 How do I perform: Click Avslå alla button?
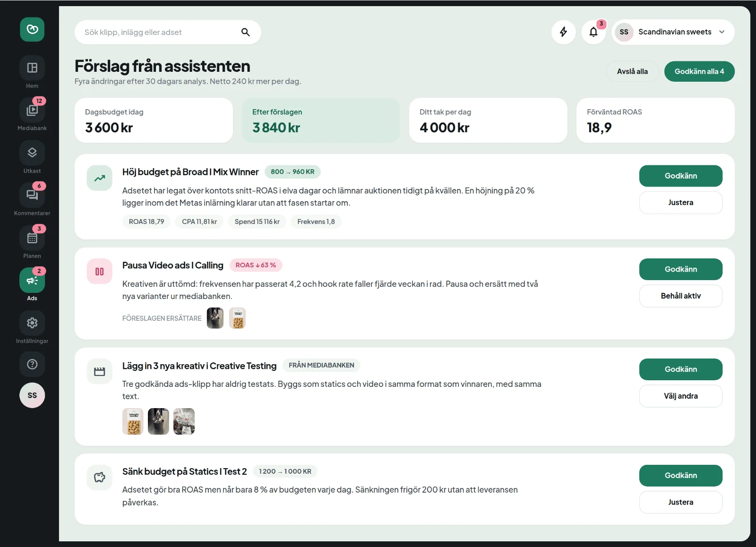[632, 71]
